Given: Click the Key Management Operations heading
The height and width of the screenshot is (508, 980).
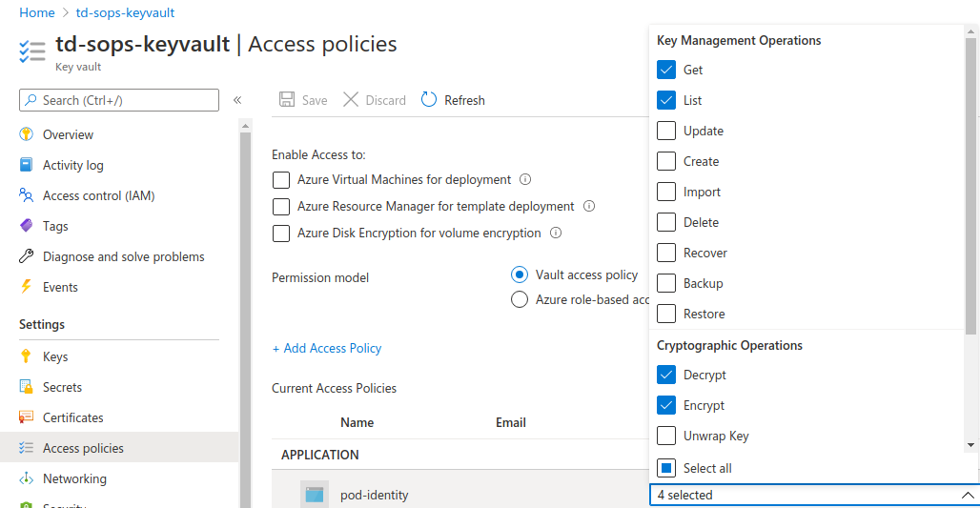Looking at the screenshot, I should tap(739, 40).
